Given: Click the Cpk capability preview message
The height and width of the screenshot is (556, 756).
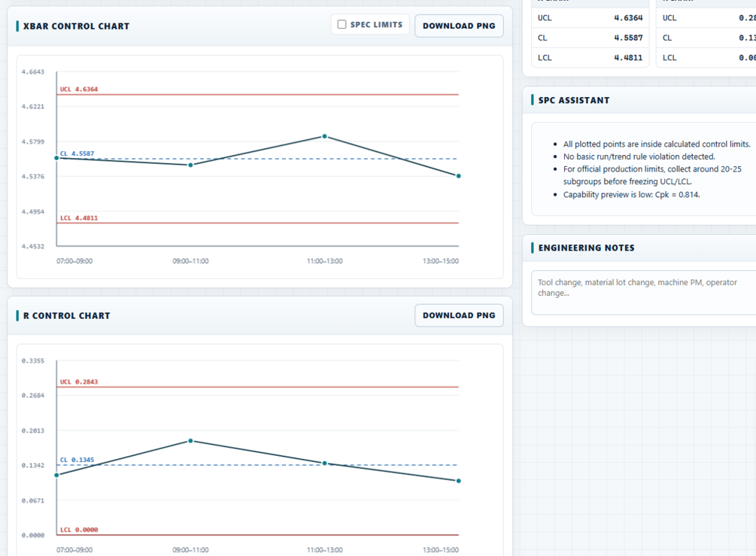Looking at the screenshot, I should click(x=632, y=194).
